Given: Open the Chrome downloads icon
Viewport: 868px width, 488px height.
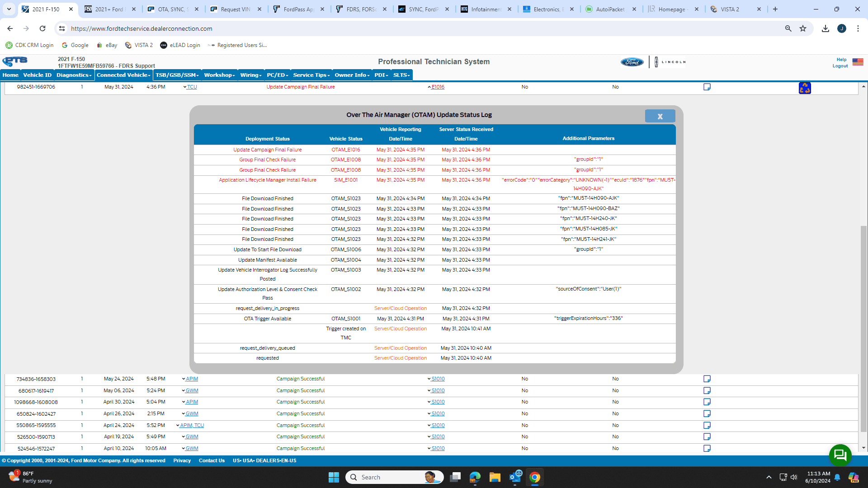Looking at the screenshot, I should pos(825,28).
